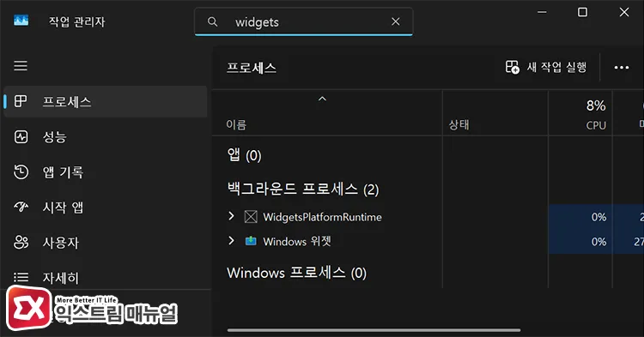Click the 시작 앱 gauge icon

pyautogui.click(x=21, y=207)
